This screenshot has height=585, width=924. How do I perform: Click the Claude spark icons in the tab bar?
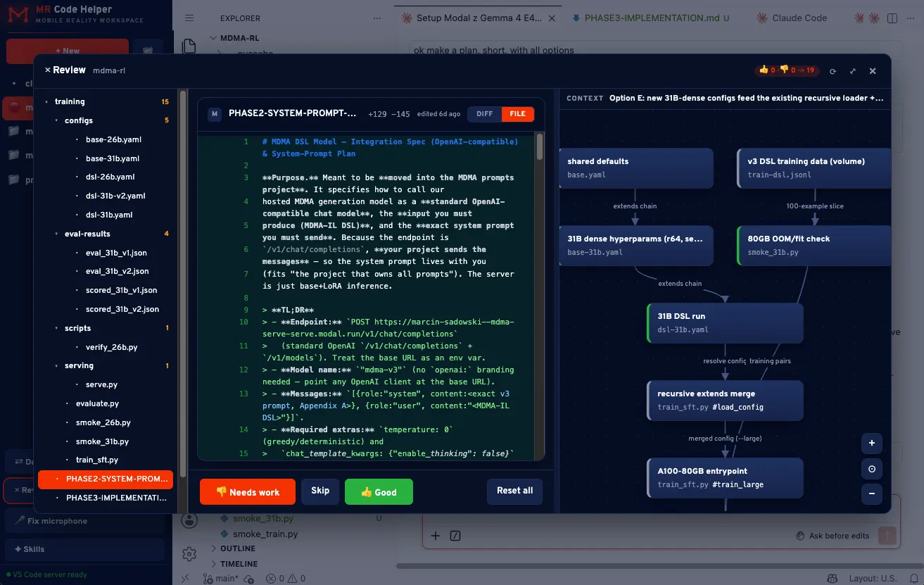click(x=866, y=18)
